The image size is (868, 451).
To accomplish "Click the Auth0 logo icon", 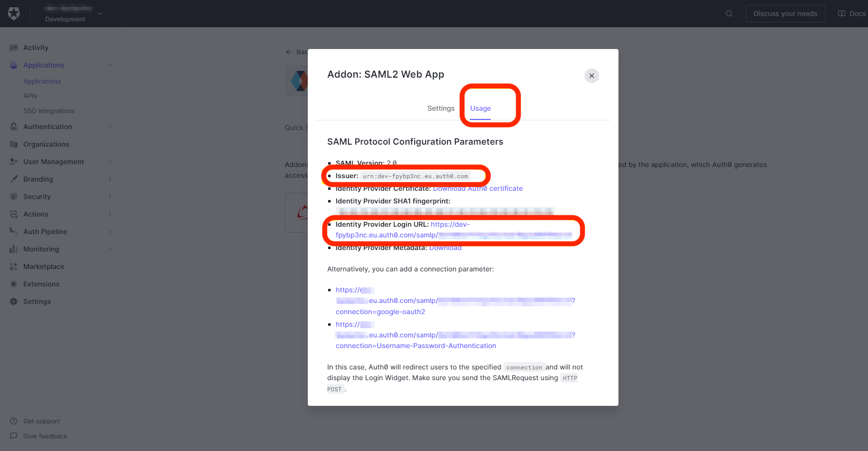I will pyautogui.click(x=14, y=14).
